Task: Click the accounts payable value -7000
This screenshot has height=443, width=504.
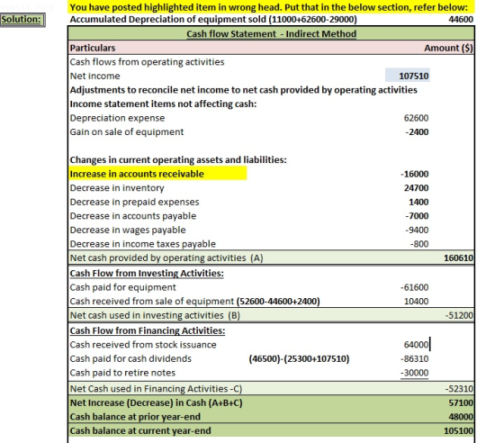Action: tap(417, 216)
